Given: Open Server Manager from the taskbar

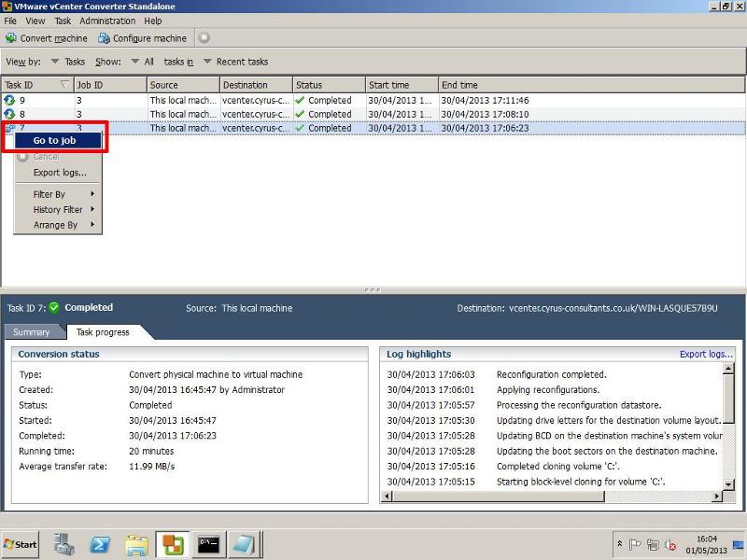Looking at the screenshot, I should coord(63,544).
